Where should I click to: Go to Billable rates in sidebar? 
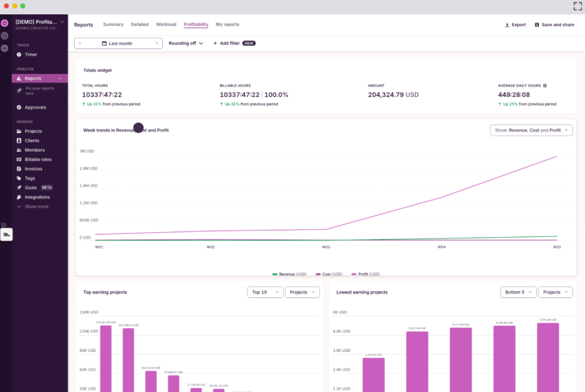38,159
